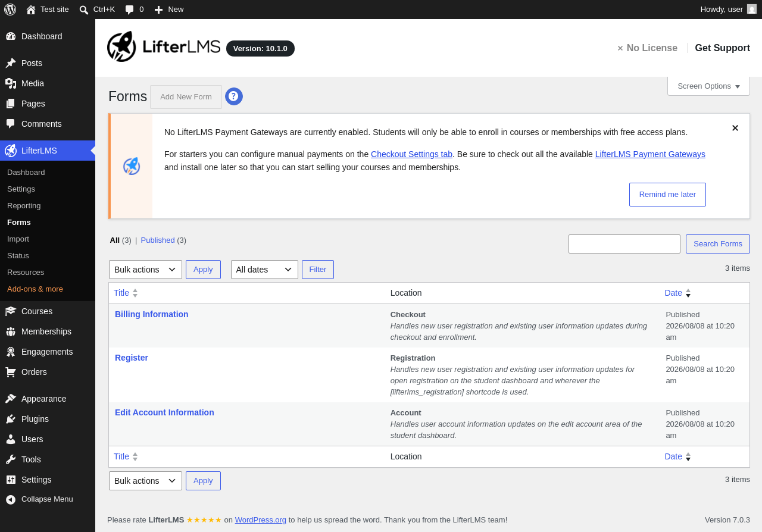Click the No License status

click(647, 48)
